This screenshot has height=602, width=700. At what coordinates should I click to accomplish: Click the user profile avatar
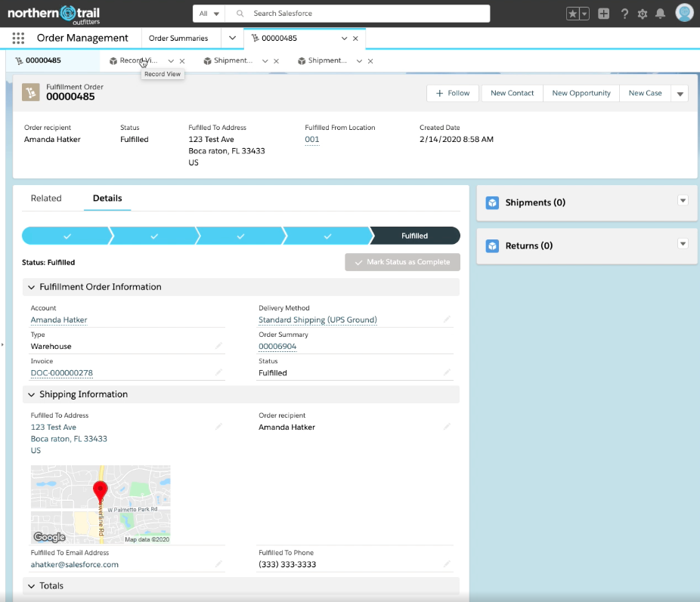coord(684,13)
